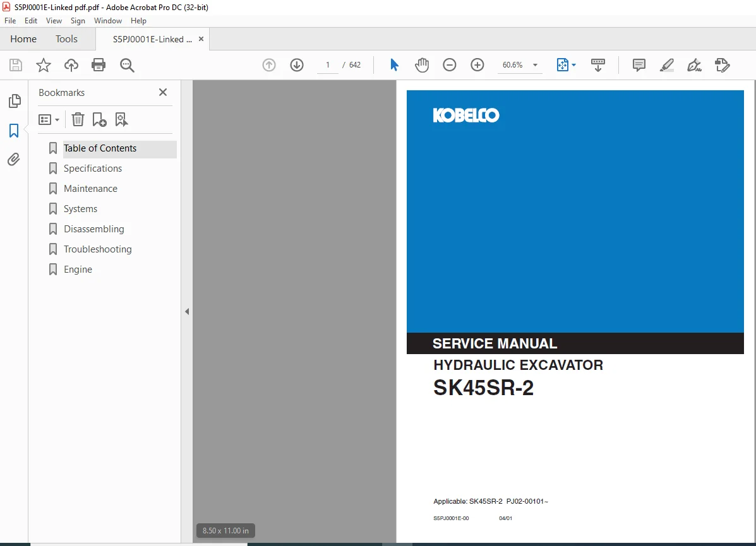Jump to the Maintenance bookmark

(90, 189)
